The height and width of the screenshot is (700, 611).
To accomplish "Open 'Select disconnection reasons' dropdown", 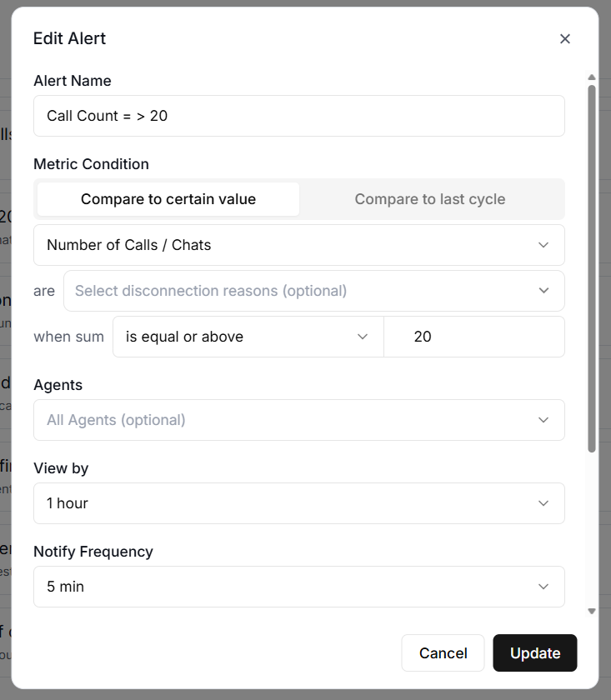I will (x=300, y=291).
